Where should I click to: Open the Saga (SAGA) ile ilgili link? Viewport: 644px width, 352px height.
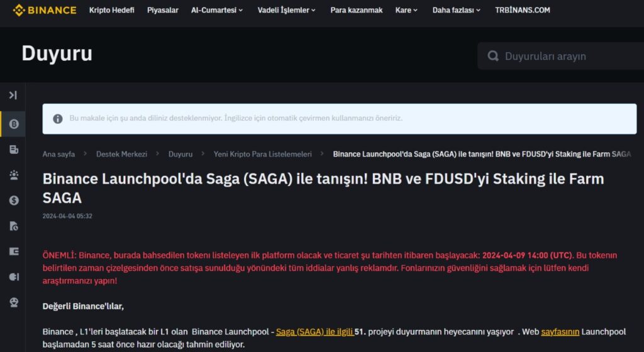coord(314,331)
